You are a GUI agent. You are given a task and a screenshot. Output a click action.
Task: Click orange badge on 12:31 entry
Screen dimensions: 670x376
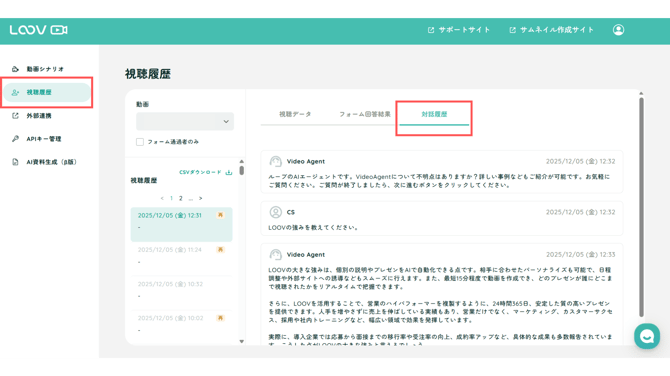pos(220,215)
